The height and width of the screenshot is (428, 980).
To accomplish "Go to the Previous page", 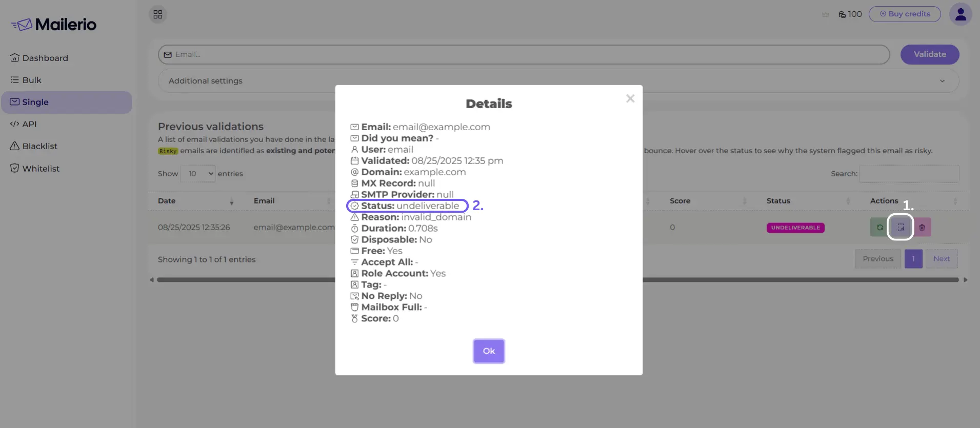I will (878, 259).
